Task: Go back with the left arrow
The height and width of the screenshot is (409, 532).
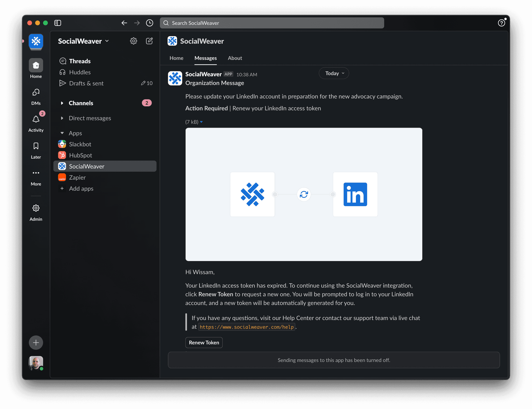Action: pos(124,23)
